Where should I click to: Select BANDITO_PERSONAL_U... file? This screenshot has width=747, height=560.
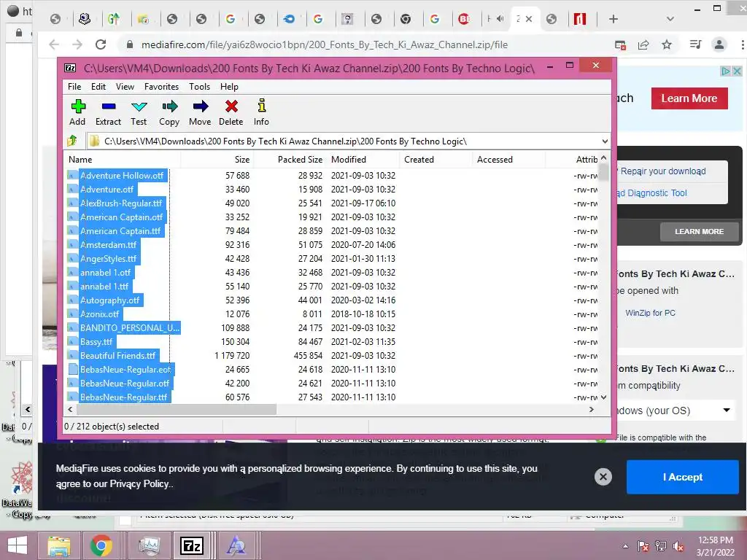tap(130, 327)
